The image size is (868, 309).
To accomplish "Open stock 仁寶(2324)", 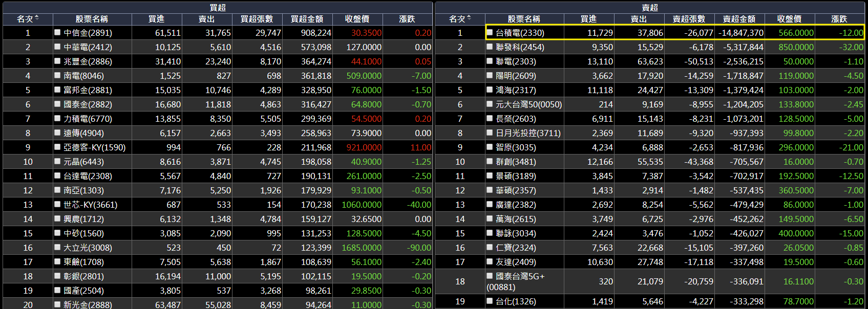I will (516, 248).
